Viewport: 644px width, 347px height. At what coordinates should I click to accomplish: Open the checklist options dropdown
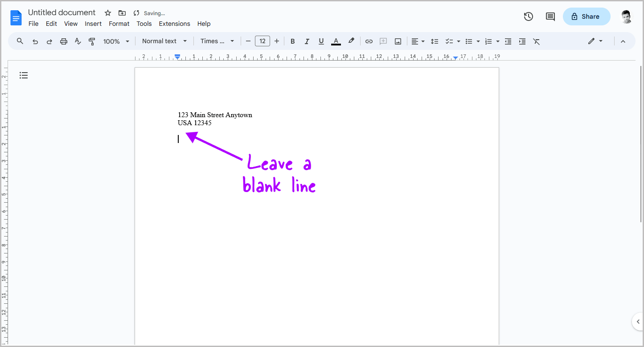point(458,41)
